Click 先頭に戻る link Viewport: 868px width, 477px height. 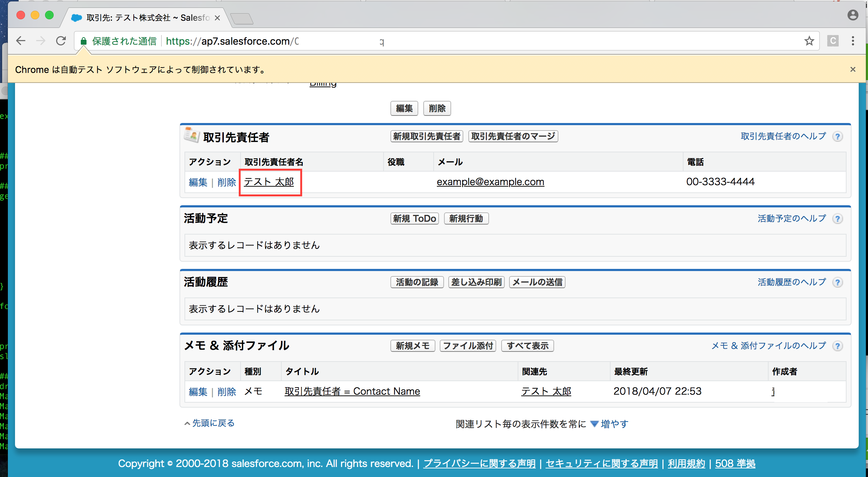tap(213, 423)
